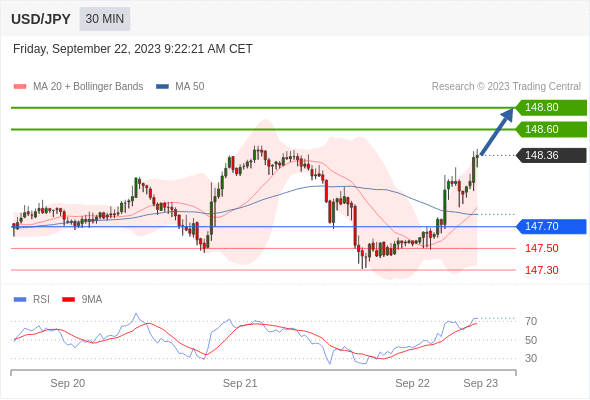
Task: Click the RSI 70 level label
Action: pos(531,321)
